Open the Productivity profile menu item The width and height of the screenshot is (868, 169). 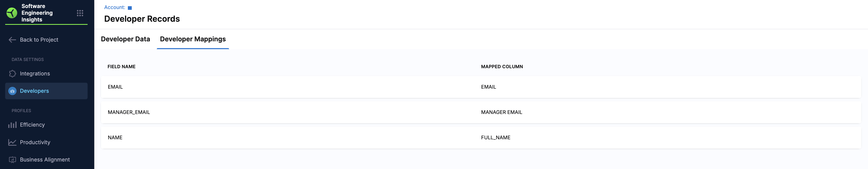click(x=35, y=142)
